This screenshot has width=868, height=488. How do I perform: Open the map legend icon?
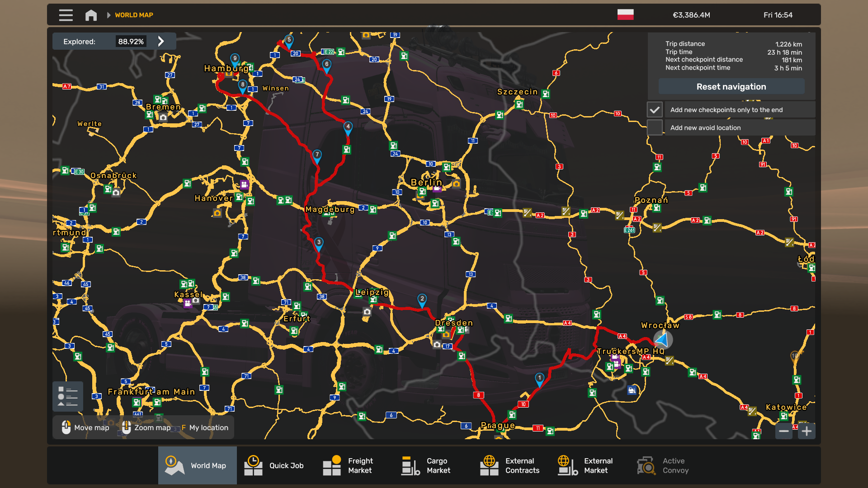67,396
